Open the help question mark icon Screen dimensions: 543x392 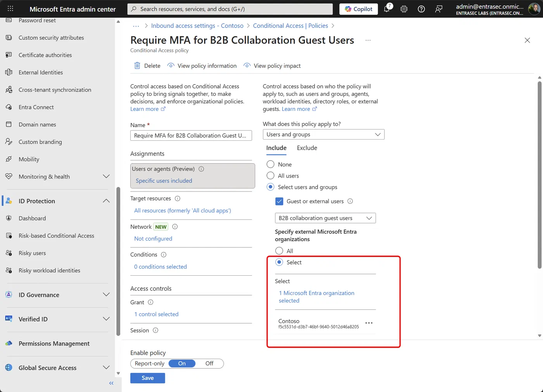[x=421, y=9]
